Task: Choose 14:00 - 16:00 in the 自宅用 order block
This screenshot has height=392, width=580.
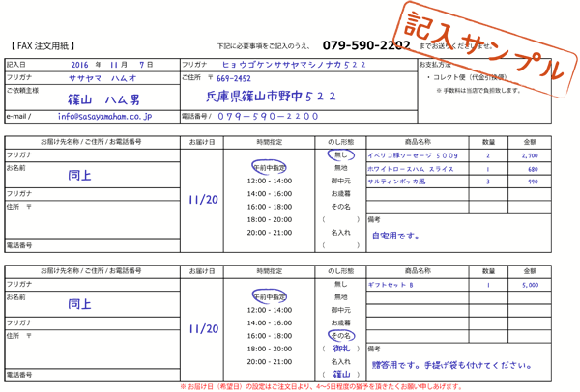Action: point(270,194)
